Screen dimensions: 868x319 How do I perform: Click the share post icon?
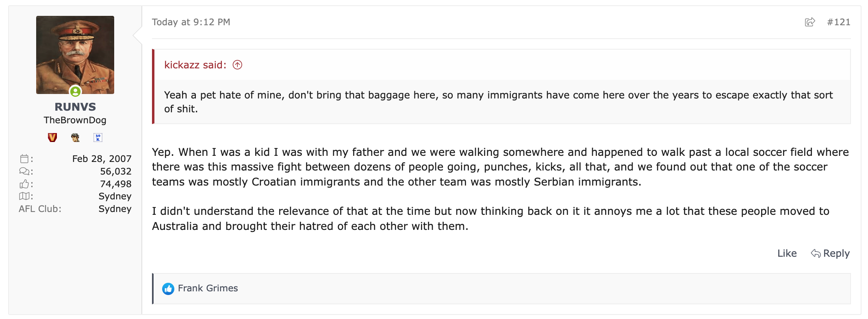pyautogui.click(x=809, y=22)
